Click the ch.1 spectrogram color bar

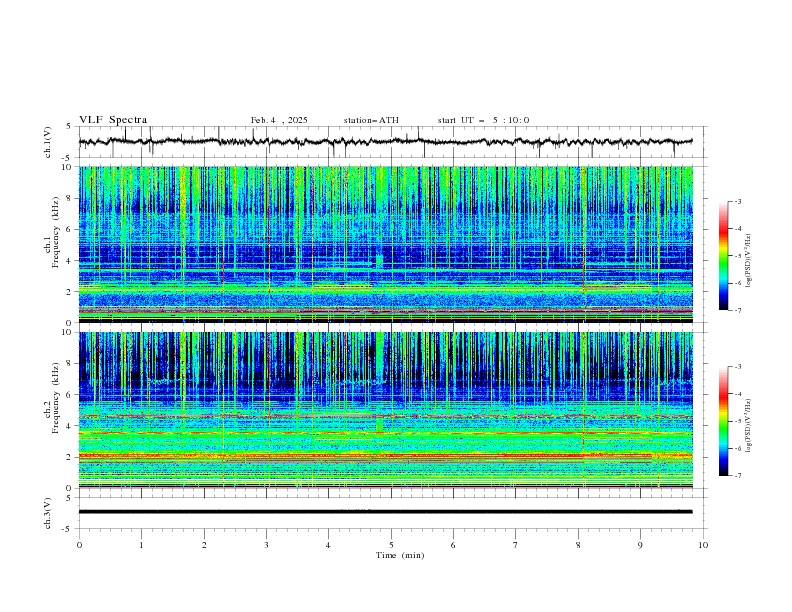tap(723, 256)
